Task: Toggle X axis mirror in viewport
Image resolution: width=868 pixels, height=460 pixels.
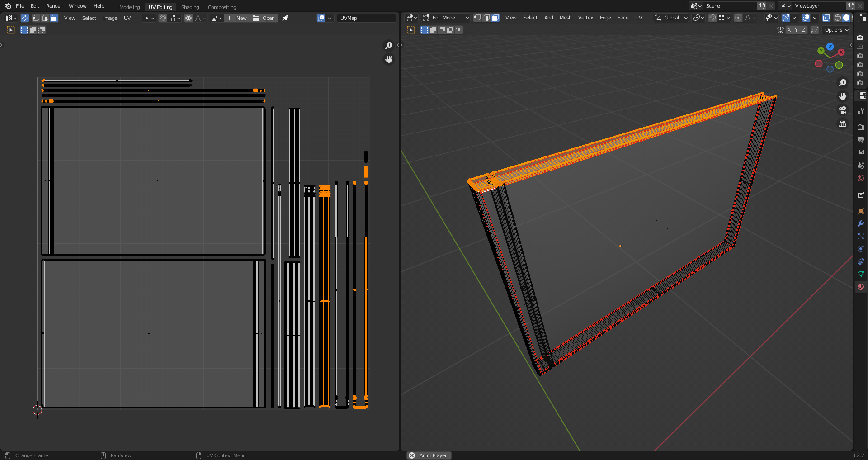Action: click(x=789, y=30)
